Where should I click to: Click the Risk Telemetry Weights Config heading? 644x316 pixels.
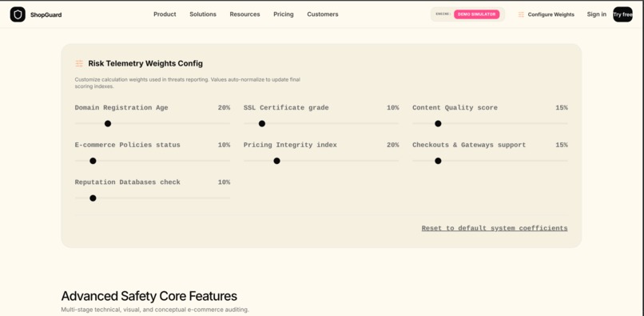click(145, 63)
